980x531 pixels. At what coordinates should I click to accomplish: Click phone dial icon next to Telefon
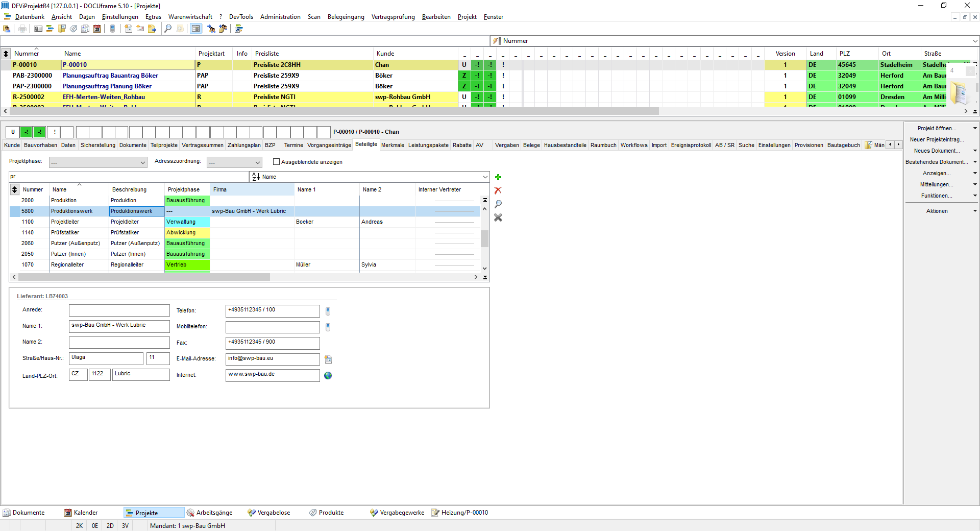pos(328,311)
